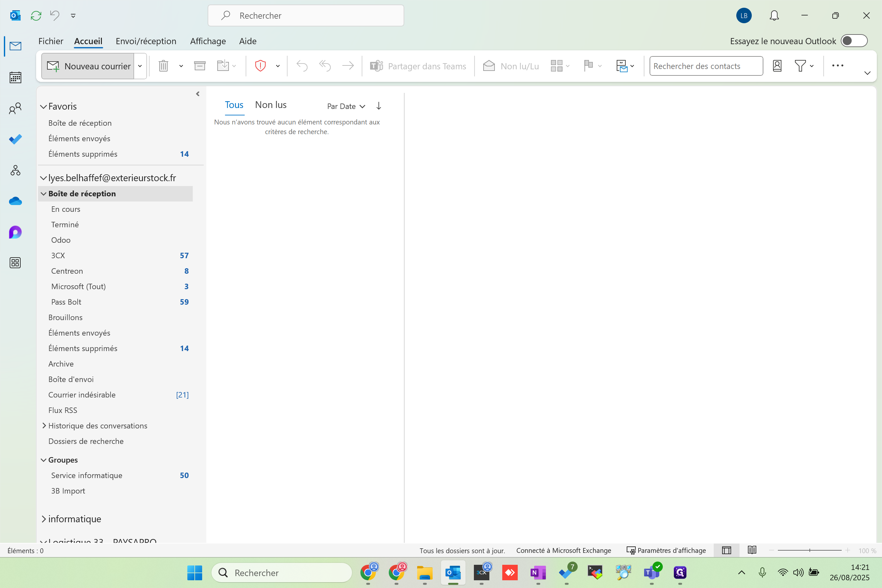Select the Accueil ribbon tab
This screenshot has width=882, height=588.
coord(88,41)
